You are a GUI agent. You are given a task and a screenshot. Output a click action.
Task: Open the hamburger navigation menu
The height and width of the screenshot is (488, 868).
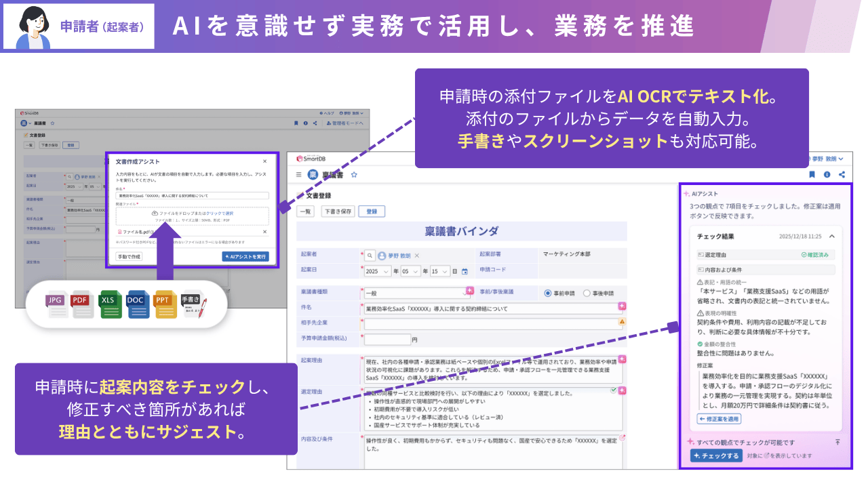pos(298,175)
